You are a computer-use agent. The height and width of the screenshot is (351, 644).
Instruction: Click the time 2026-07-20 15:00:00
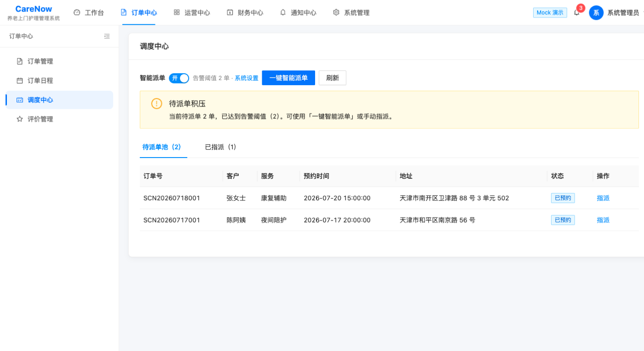(337, 198)
